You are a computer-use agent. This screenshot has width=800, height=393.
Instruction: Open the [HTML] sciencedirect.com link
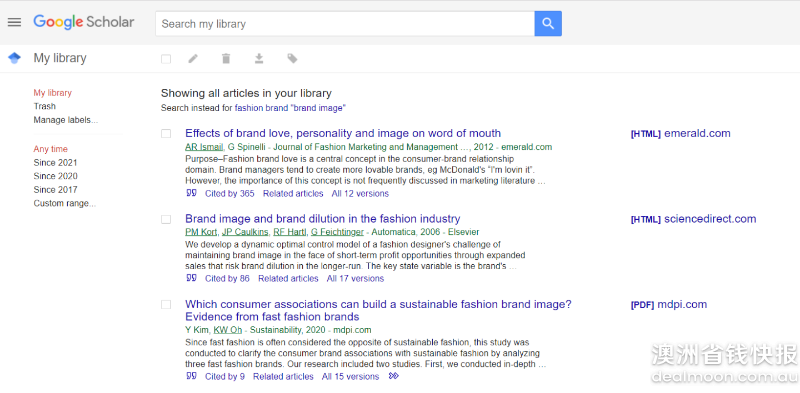pos(693,219)
